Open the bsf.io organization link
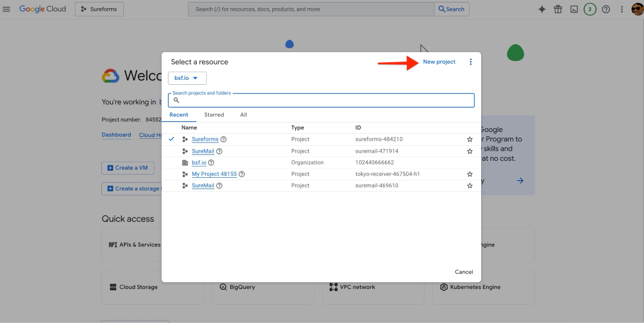Screen dimensions: 644x323 (199, 163)
